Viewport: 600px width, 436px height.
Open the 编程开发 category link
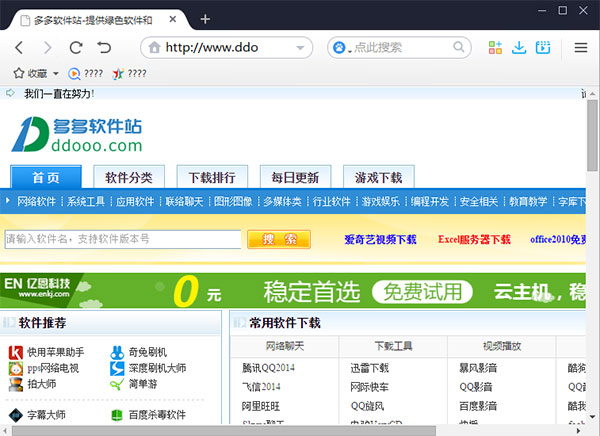430,201
